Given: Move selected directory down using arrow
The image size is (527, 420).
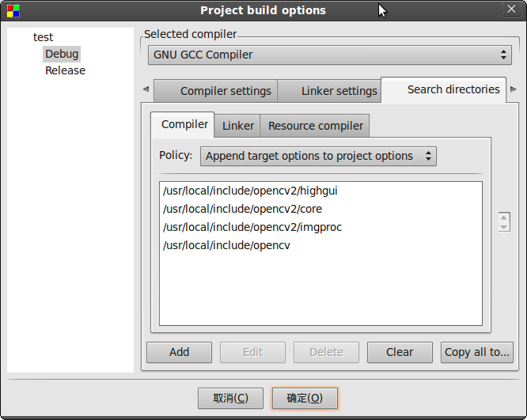Looking at the screenshot, I should (x=503, y=227).
